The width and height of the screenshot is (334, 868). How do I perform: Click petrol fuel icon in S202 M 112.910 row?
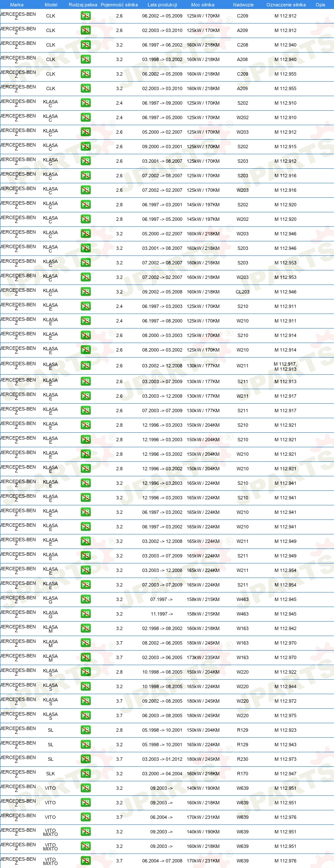point(86,103)
